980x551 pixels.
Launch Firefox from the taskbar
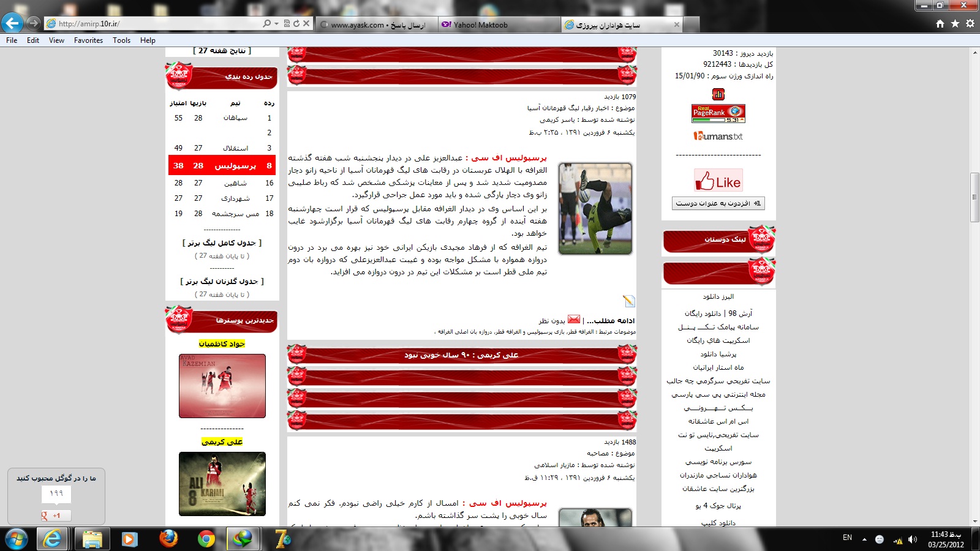click(168, 539)
